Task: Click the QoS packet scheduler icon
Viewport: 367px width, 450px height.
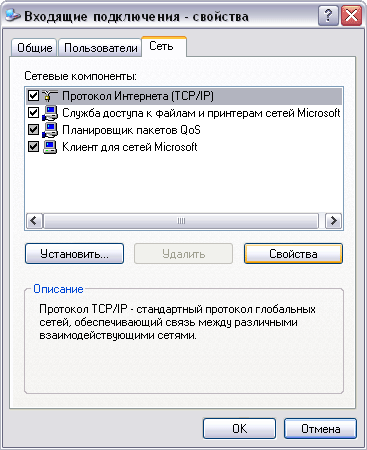Action: click(x=50, y=130)
